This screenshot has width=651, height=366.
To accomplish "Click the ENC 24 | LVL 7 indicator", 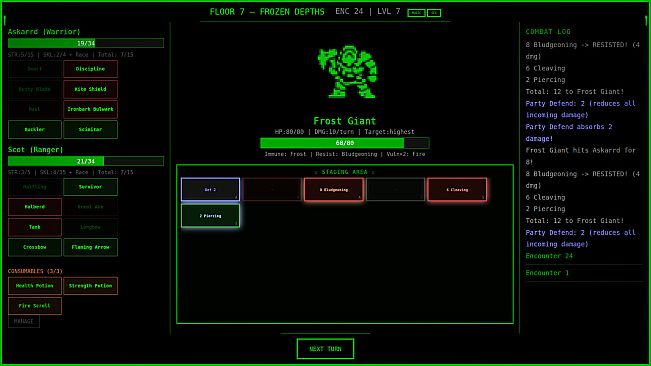I will tap(368, 12).
